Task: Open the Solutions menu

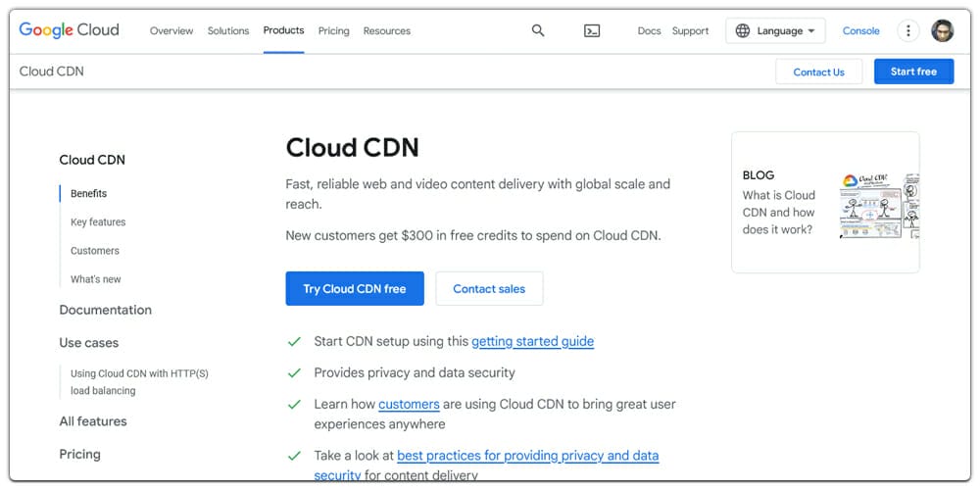Action: click(228, 30)
